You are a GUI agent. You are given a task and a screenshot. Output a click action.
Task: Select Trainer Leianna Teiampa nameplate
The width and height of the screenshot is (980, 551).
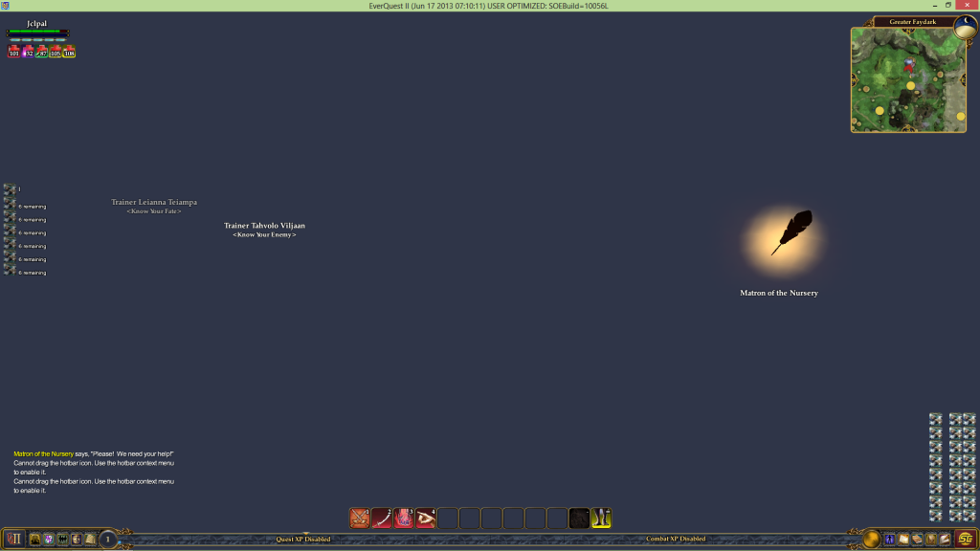154,203
